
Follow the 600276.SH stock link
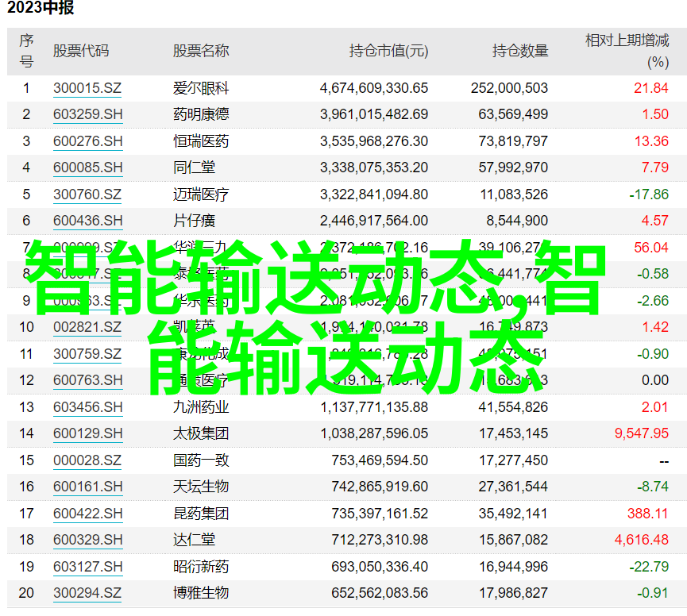88,141
